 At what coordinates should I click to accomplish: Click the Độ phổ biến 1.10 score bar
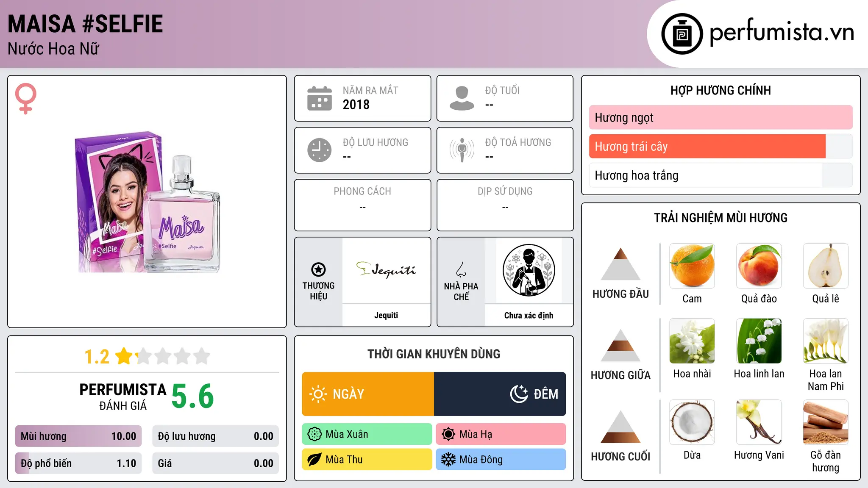[x=78, y=463]
